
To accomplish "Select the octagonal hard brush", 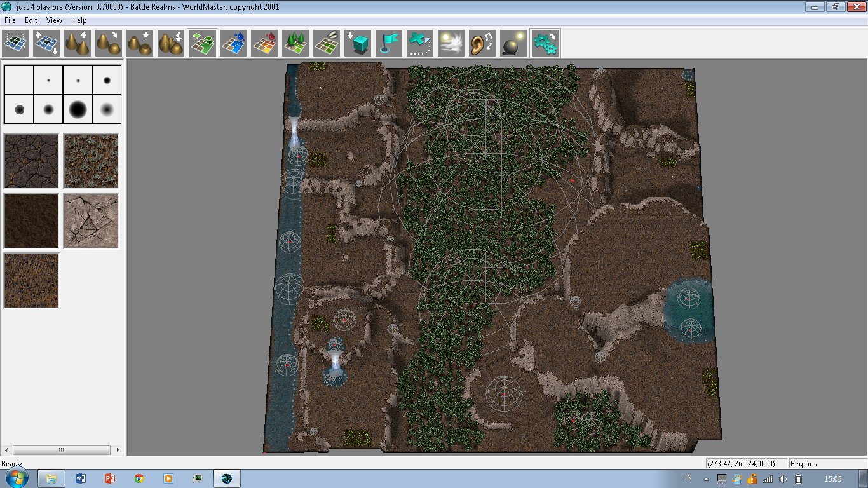I will pos(19,109).
